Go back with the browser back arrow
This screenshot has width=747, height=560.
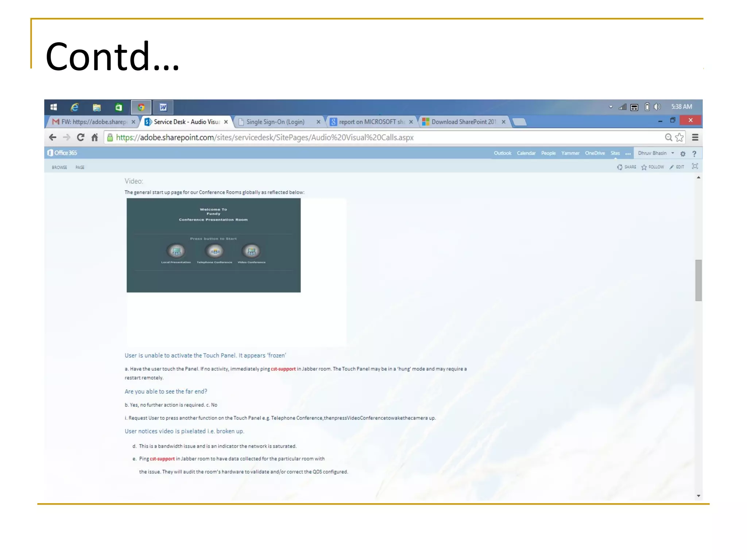tap(53, 137)
